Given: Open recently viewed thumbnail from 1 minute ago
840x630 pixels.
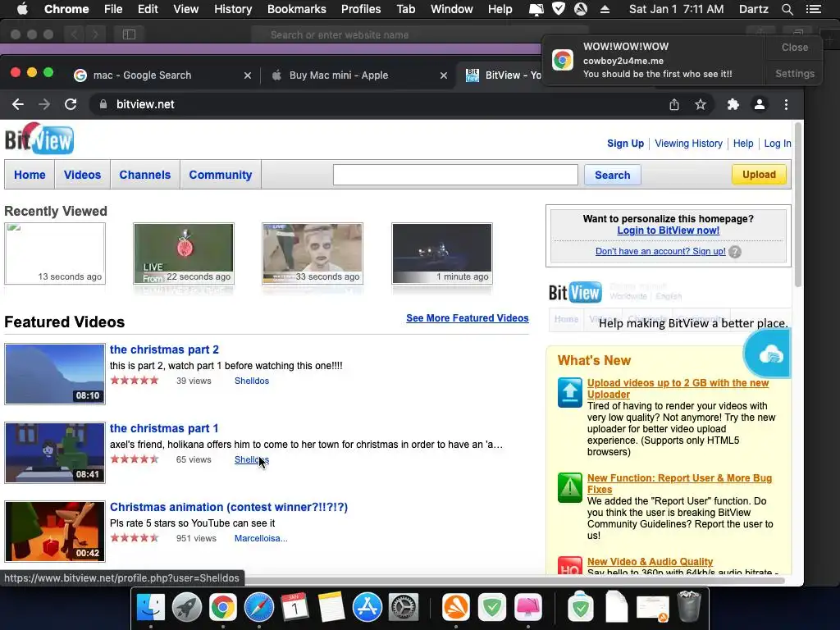Looking at the screenshot, I should point(442,253).
